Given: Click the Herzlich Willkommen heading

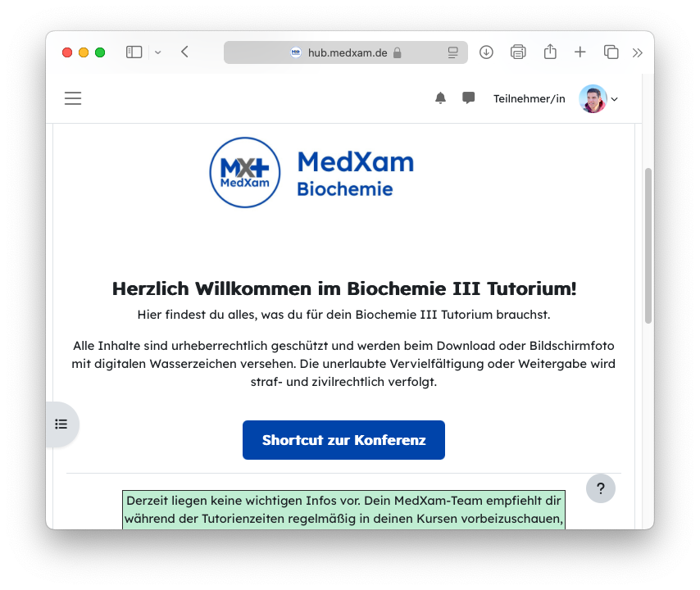Looking at the screenshot, I should click(x=344, y=288).
